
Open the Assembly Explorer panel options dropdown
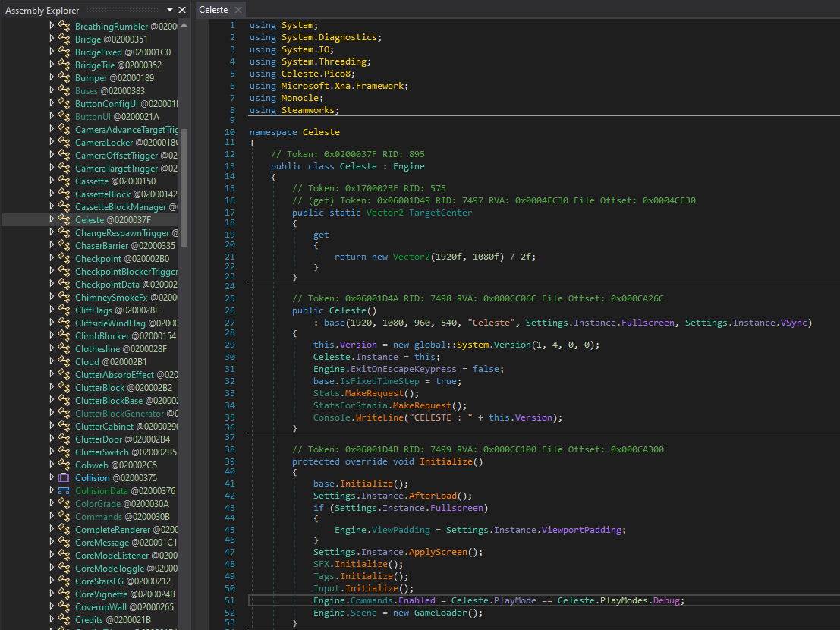coord(171,10)
